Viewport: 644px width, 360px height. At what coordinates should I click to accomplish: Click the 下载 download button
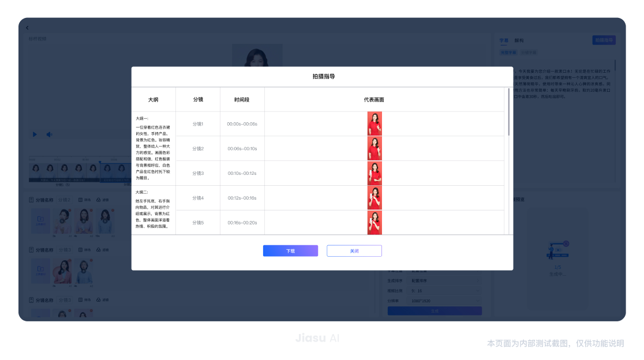[x=290, y=250]
